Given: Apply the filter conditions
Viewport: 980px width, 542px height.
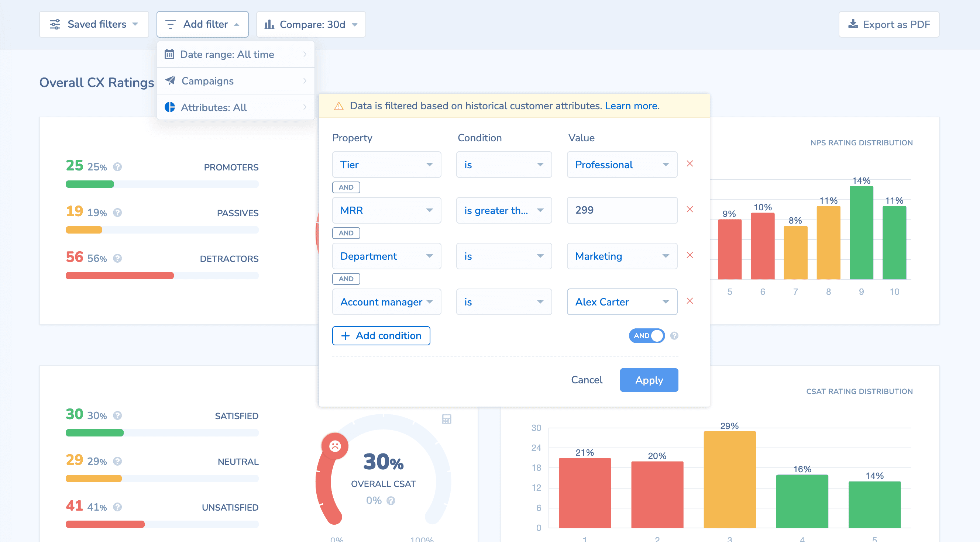Looking at the screenshot, I should tap(649, 380).
